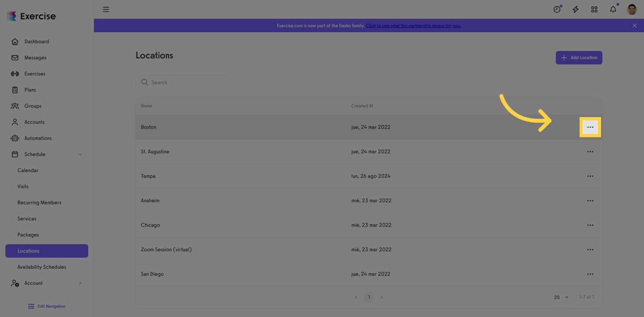Open notifications via the bell icon

pyautogui.click(x=612, y=9)
